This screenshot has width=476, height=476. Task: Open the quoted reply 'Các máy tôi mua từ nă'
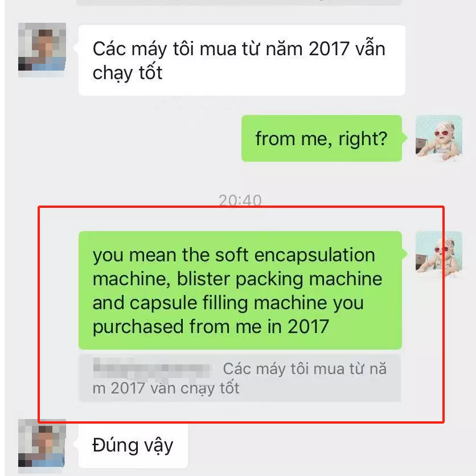(x=240, y=378)
